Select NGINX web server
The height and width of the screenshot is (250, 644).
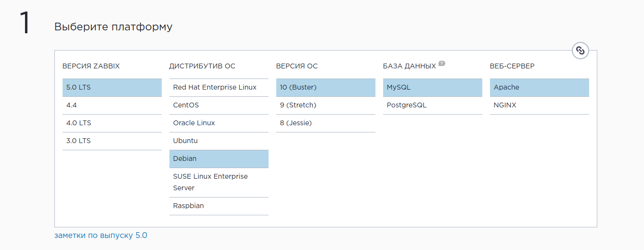tap(540, 105)
